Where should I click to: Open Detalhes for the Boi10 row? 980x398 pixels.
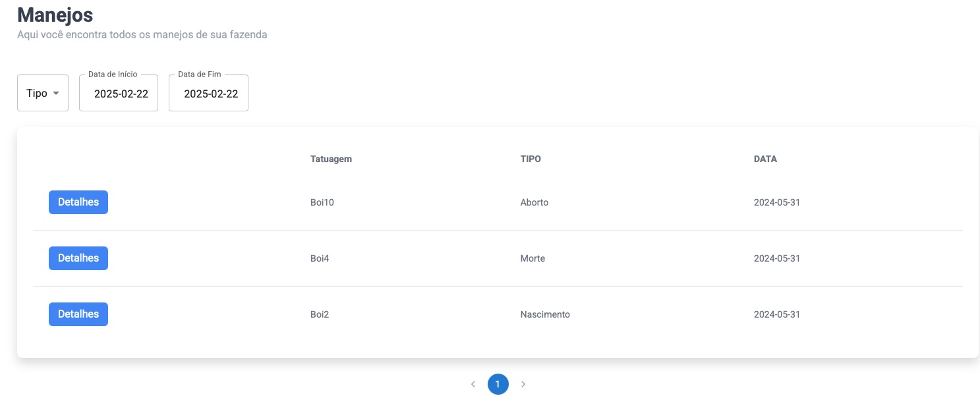78,202
